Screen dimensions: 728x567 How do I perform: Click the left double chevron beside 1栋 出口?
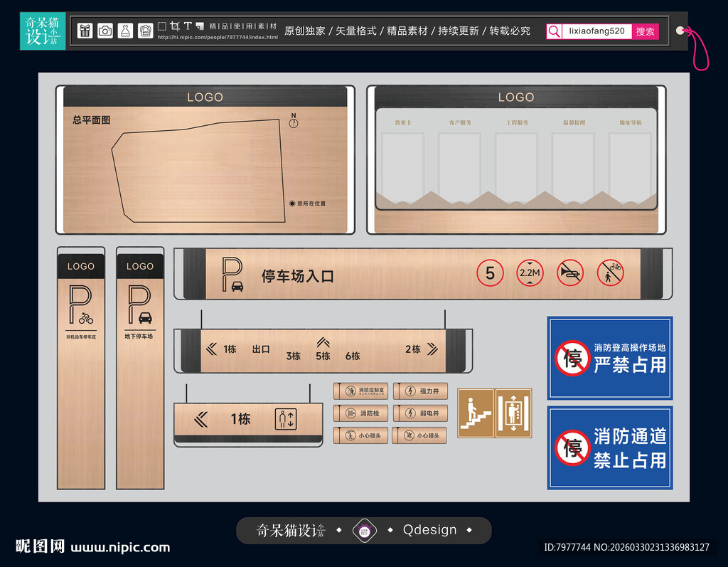210,349
